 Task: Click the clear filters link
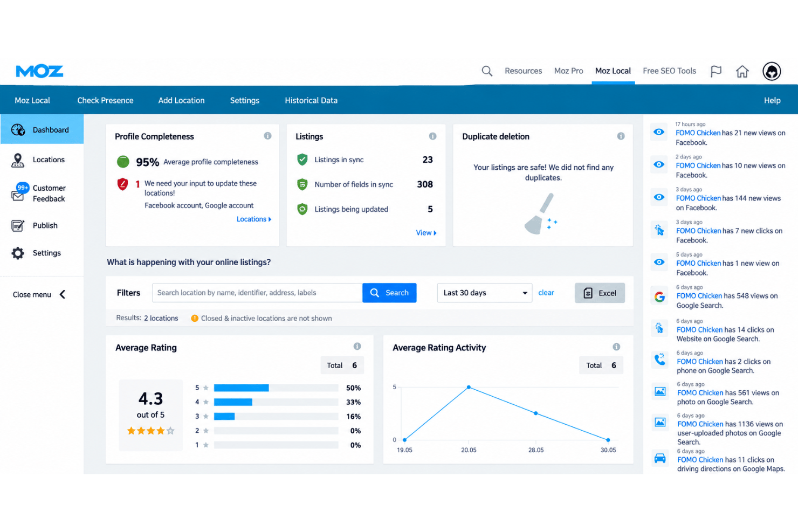point(546,293)
